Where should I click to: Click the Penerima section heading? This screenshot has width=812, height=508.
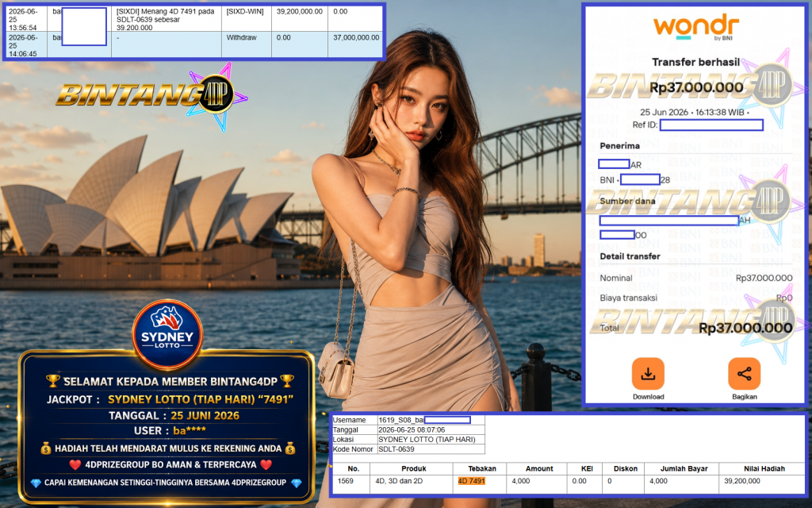[619, 146]
